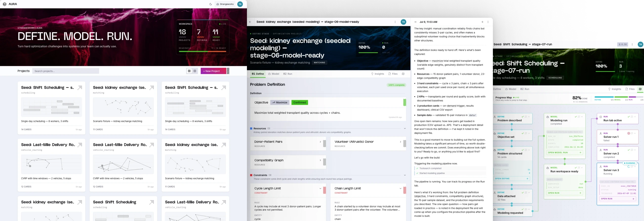This screenshot has height=221, width=644.
Task: Open TA avatar in AURA header
Action: click(x=240, y=4)
